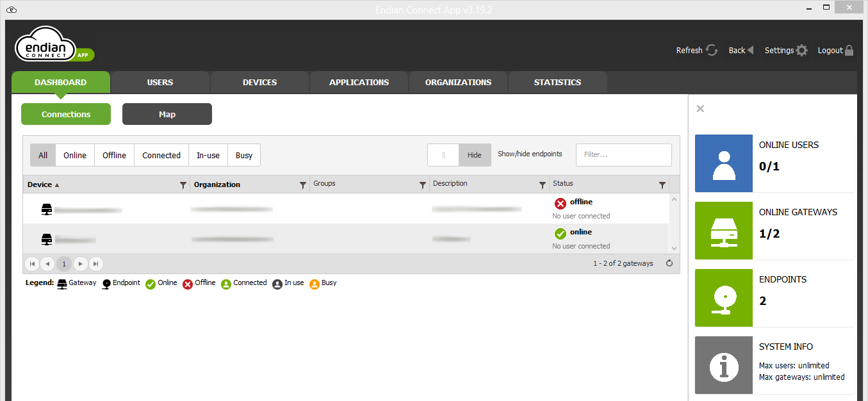Click the Gateway icon in the legend

(x=62, y=284)
